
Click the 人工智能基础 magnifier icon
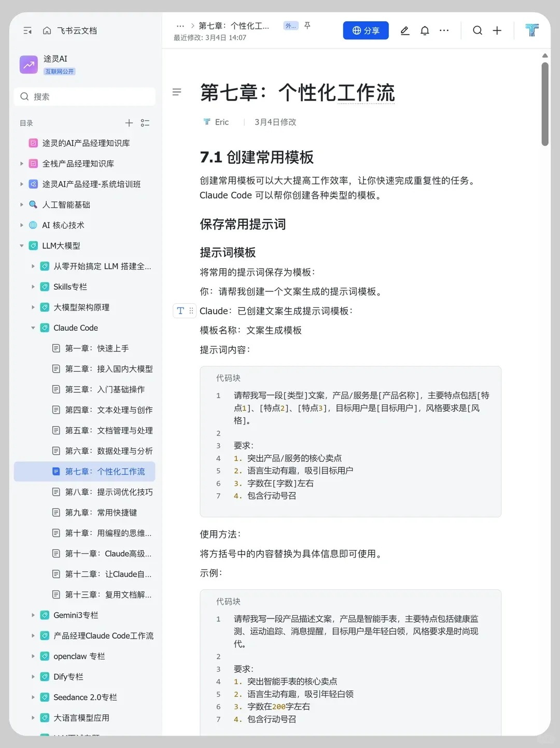coord(33,205)
